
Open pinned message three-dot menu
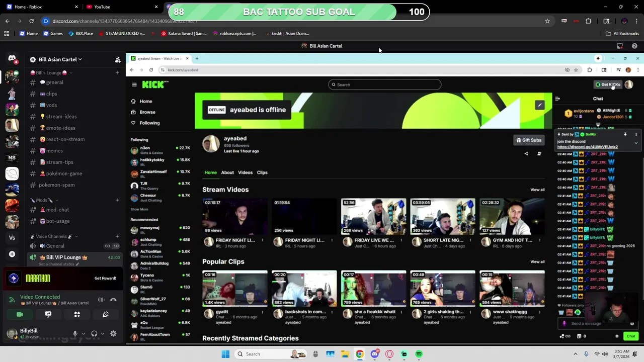click(x=636, y=135)
